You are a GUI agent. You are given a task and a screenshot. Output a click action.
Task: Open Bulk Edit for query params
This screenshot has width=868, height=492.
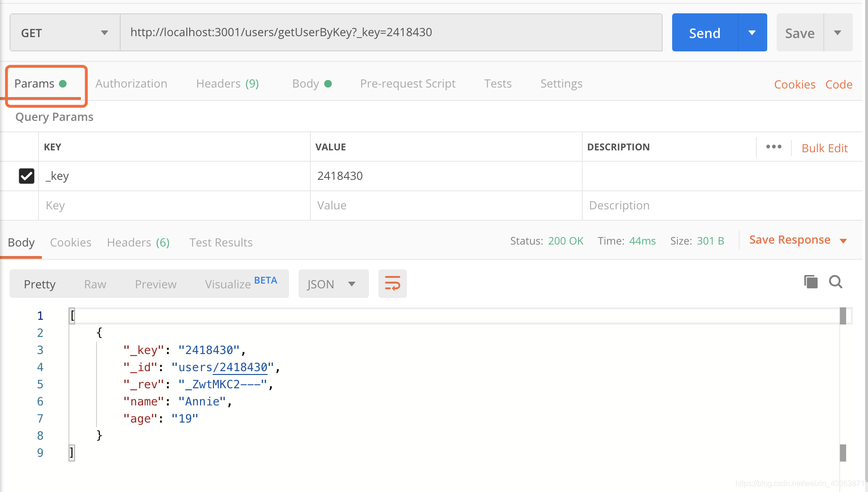click(x=824, y=148)
